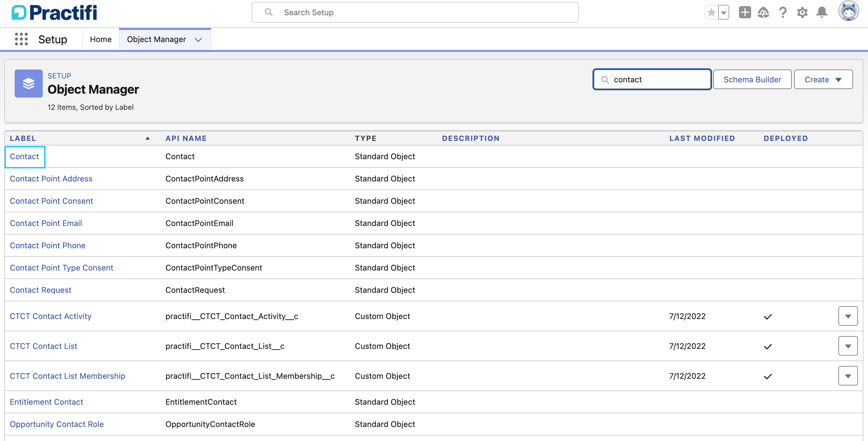The image size is (868, 441).
Task: Click API name EntitlementContact
Action: pos(201,402)
